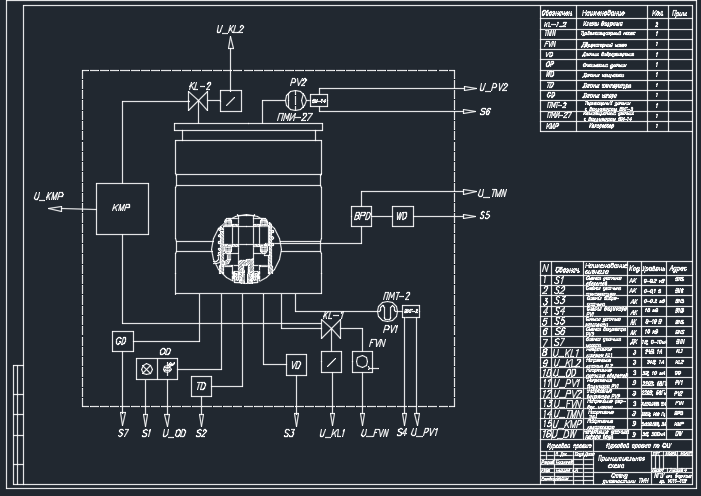Click the U_KMP output label
This screenshot has width=701, height=496.
50,196
